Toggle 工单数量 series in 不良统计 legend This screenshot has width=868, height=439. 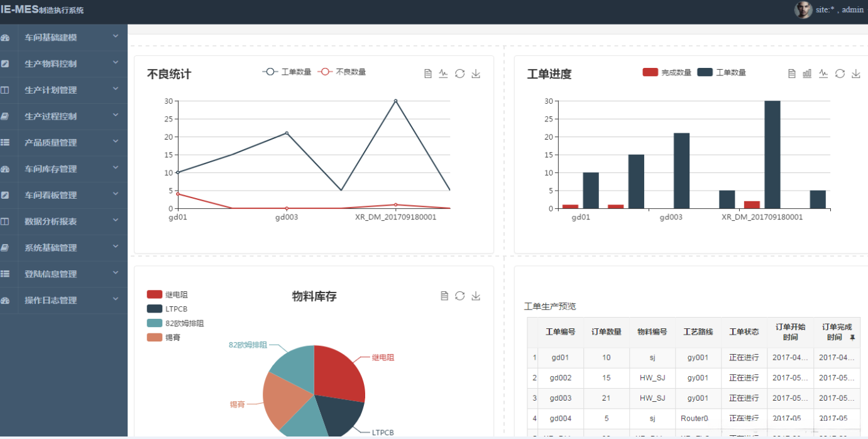coord(287,72)
